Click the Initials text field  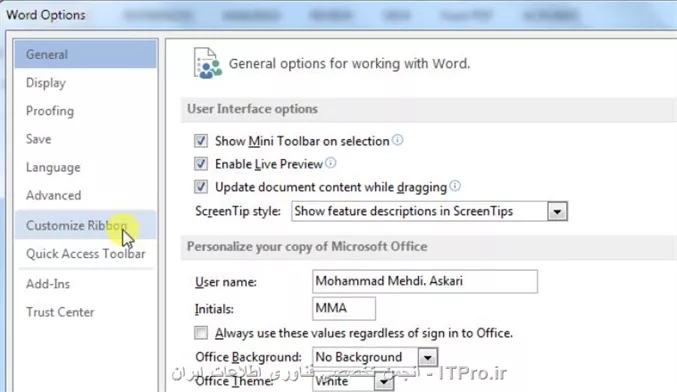pyautogui.click(x=344, y=308)
